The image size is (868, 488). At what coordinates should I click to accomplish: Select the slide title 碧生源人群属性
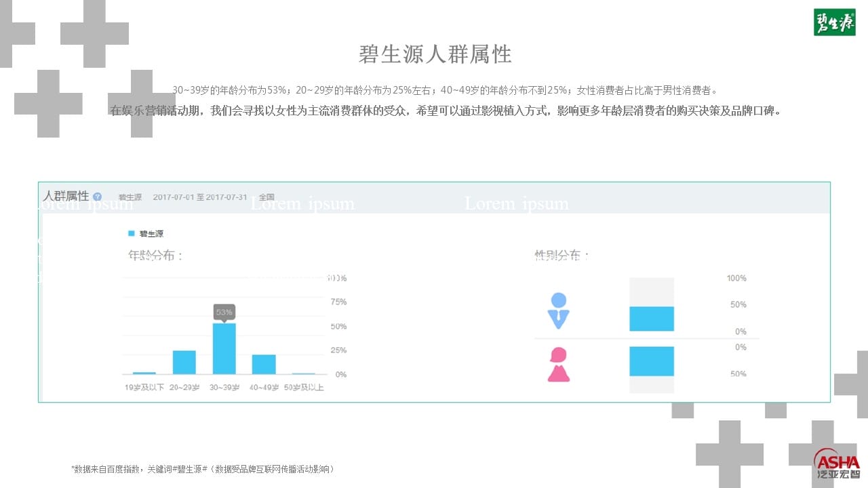(x=435, y=54)
